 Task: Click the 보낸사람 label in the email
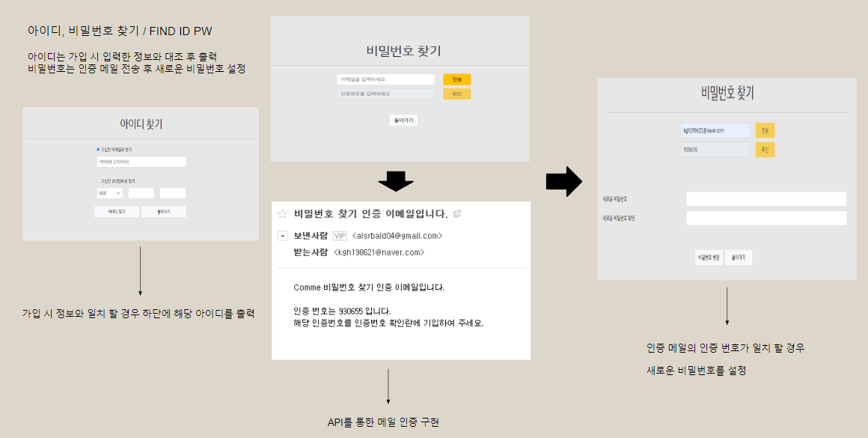point(311,236)
